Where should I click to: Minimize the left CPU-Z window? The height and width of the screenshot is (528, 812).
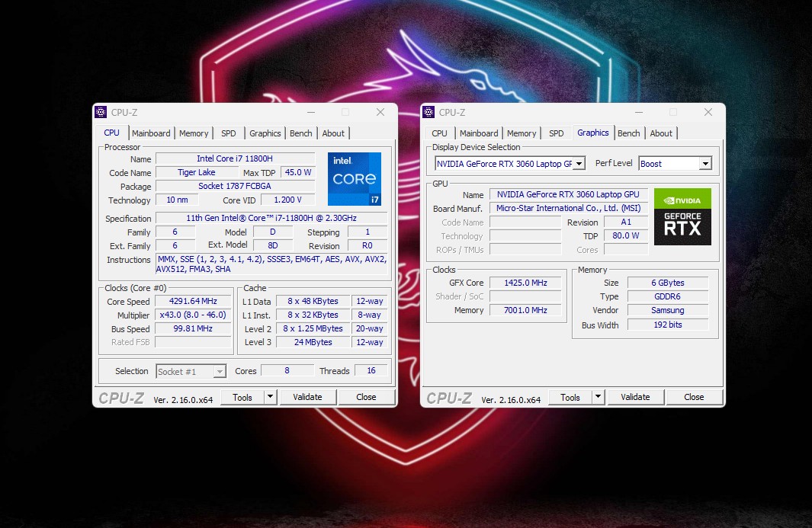[310, 112]
